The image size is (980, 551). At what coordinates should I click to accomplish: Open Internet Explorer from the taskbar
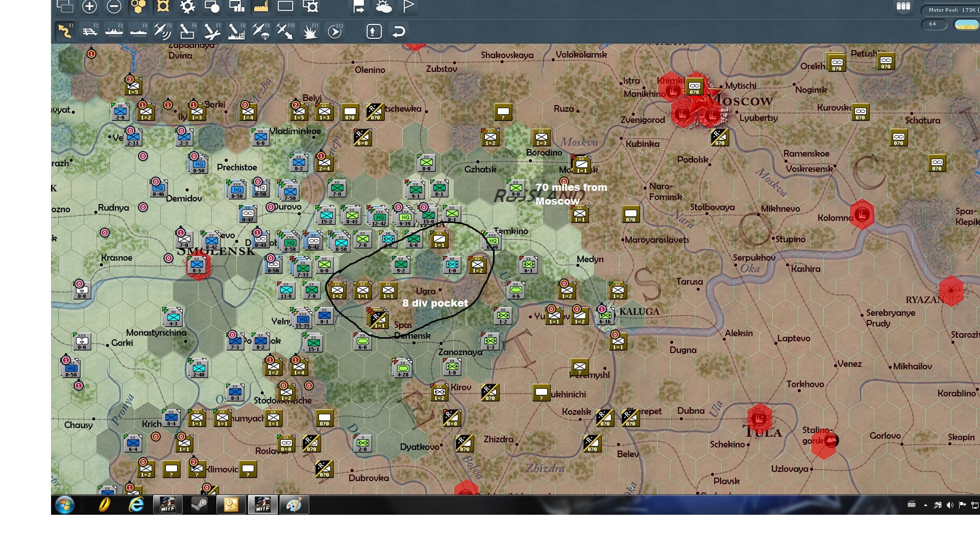click(136, 505)
